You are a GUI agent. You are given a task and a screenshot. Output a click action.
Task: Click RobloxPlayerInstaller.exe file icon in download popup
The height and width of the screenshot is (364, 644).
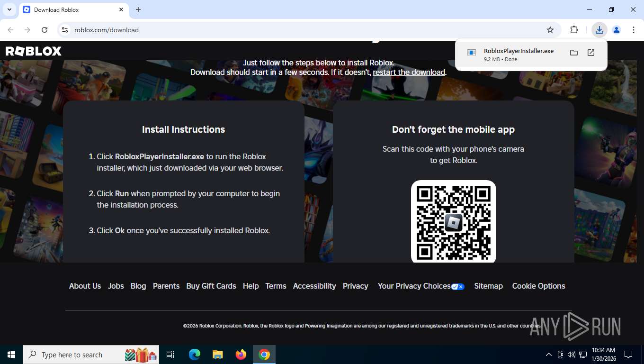472,53
